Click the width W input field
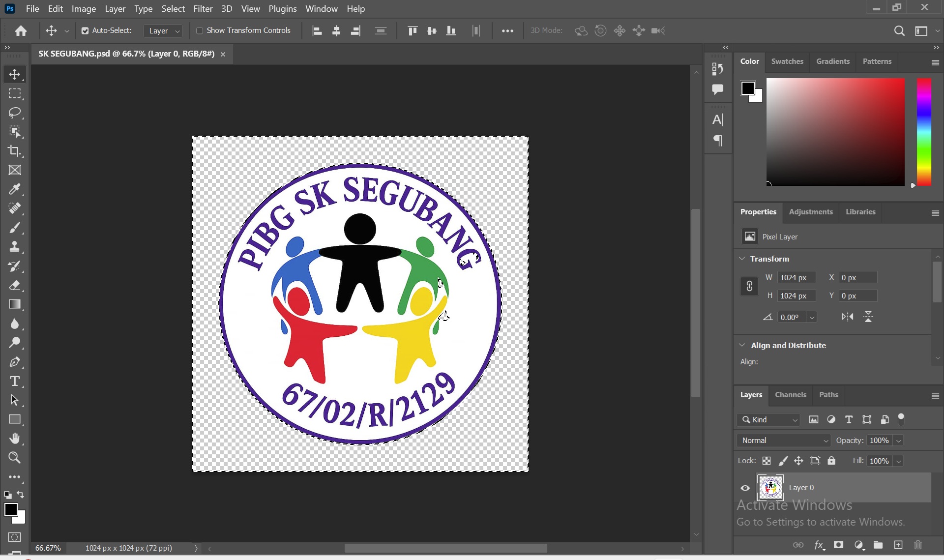Screen dimensions: 944x560 pyautogui.click(x=796, y=277)
